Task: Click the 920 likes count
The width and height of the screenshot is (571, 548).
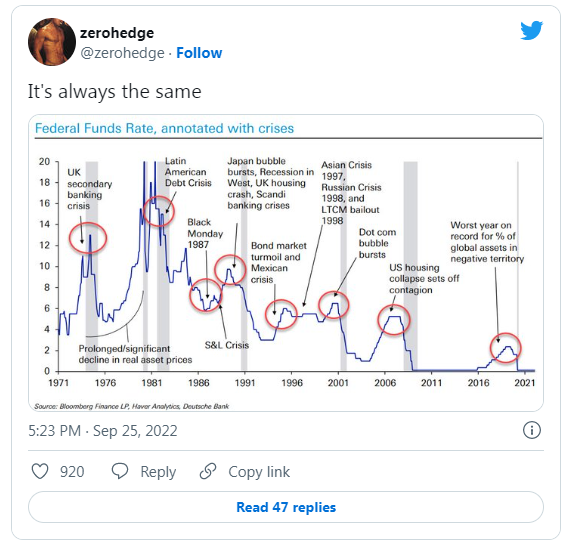Action: click(72, 472)
